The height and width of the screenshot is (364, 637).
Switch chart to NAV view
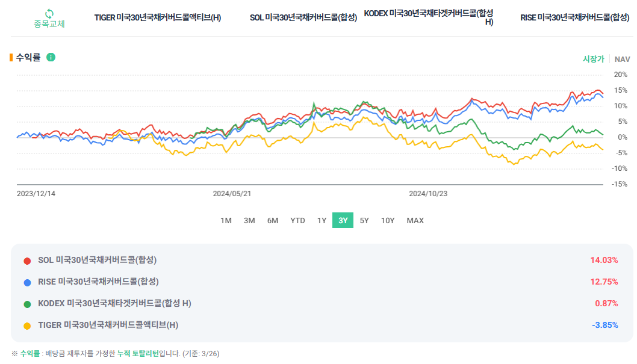(x=622, y=59)
